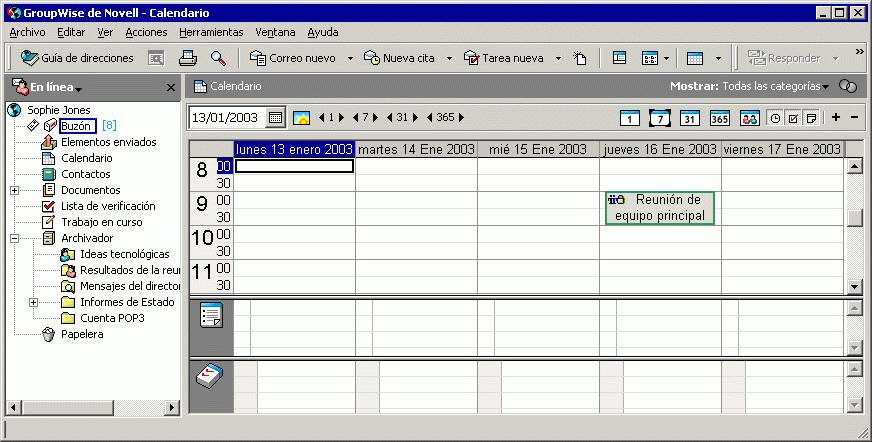Show more toolbar buttons via double chevron

860,52
